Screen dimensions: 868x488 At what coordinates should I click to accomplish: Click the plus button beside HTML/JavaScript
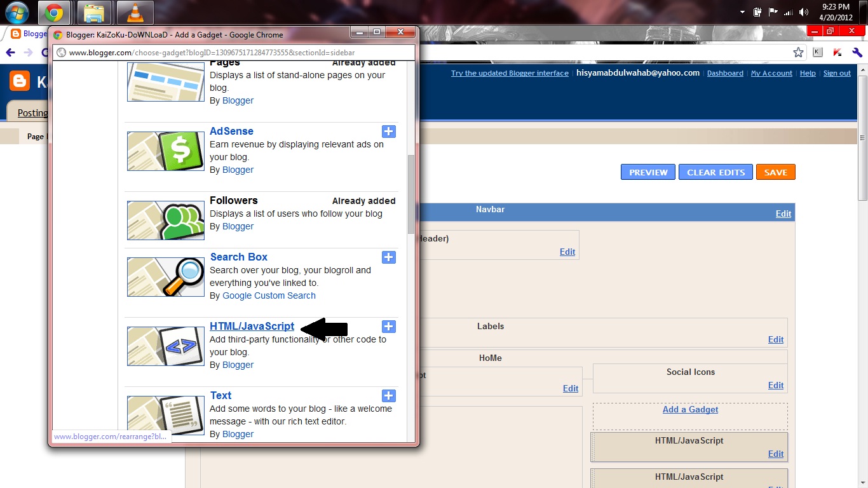click(389, 327)
